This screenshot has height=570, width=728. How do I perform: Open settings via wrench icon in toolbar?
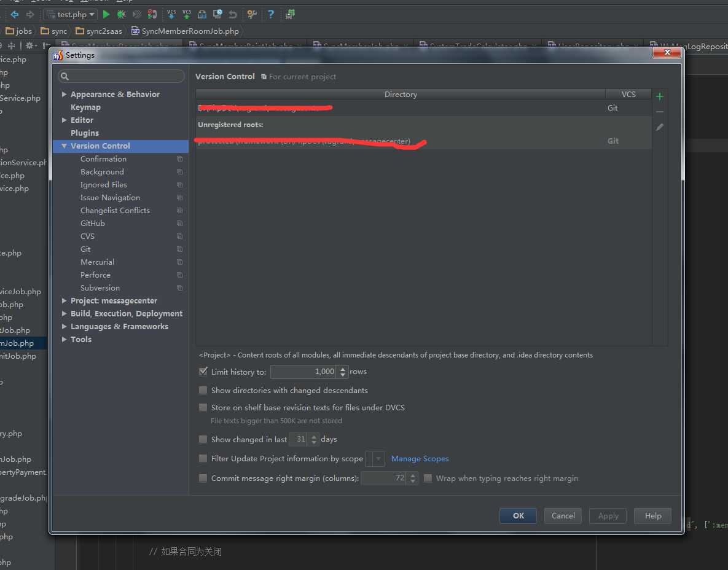[252, 14]
